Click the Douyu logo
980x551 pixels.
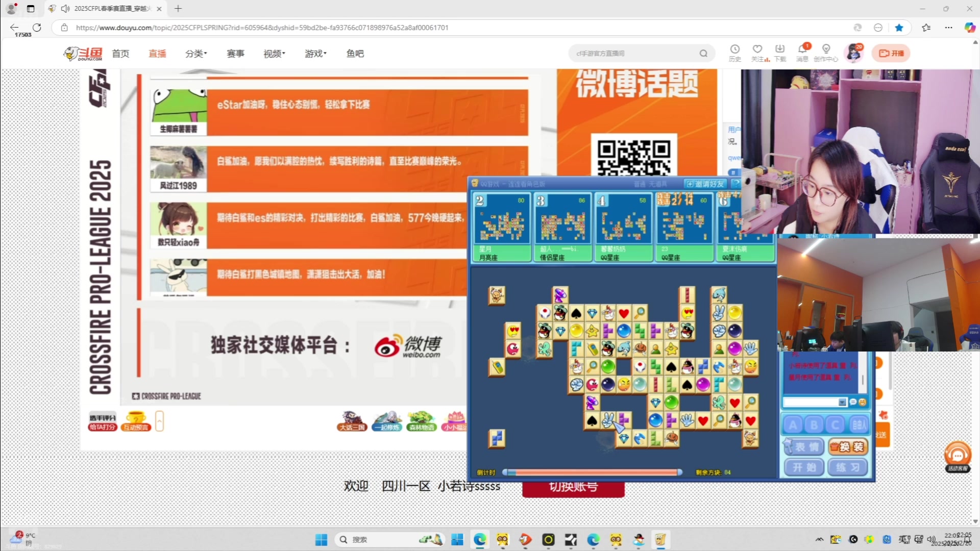coord(83,53)
